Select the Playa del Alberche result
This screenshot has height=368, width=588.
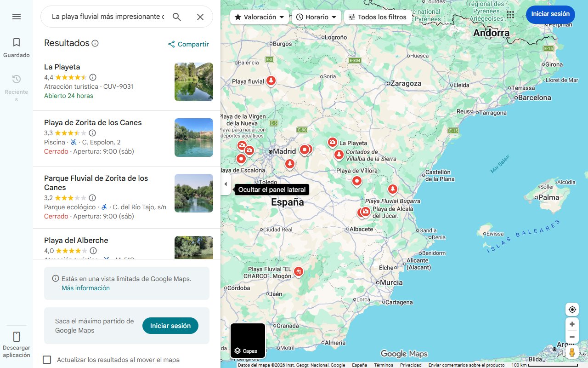coord(75,240)
